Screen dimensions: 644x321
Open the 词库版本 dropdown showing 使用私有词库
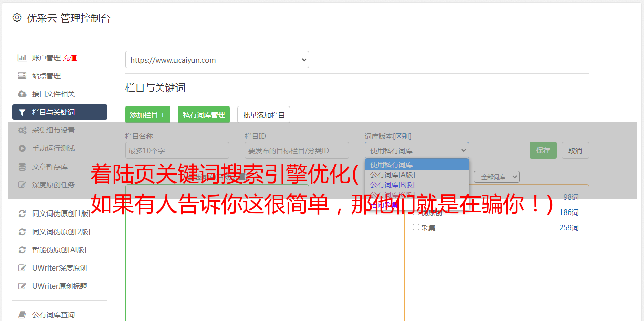[417, 150]
